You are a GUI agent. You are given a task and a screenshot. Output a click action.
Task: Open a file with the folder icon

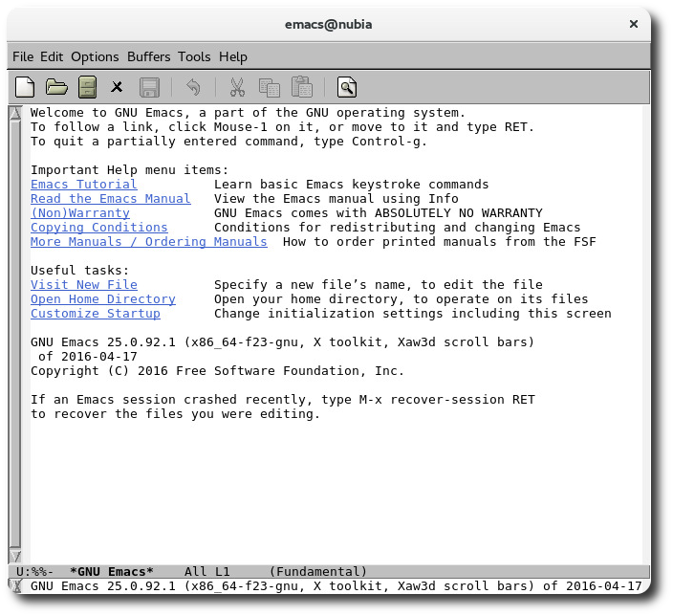(x=56, y=88)
